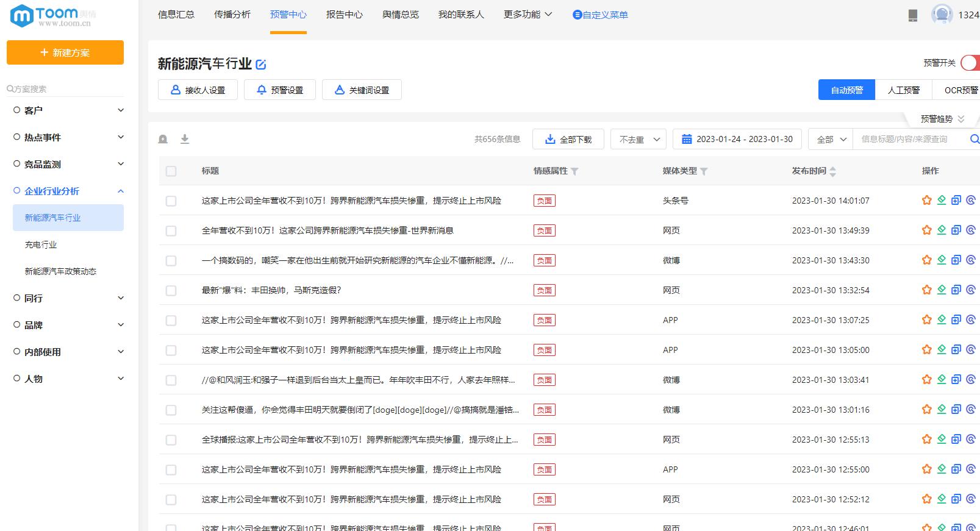
Task: Click the 新建方案 button
Action: [x=65, y=52]
